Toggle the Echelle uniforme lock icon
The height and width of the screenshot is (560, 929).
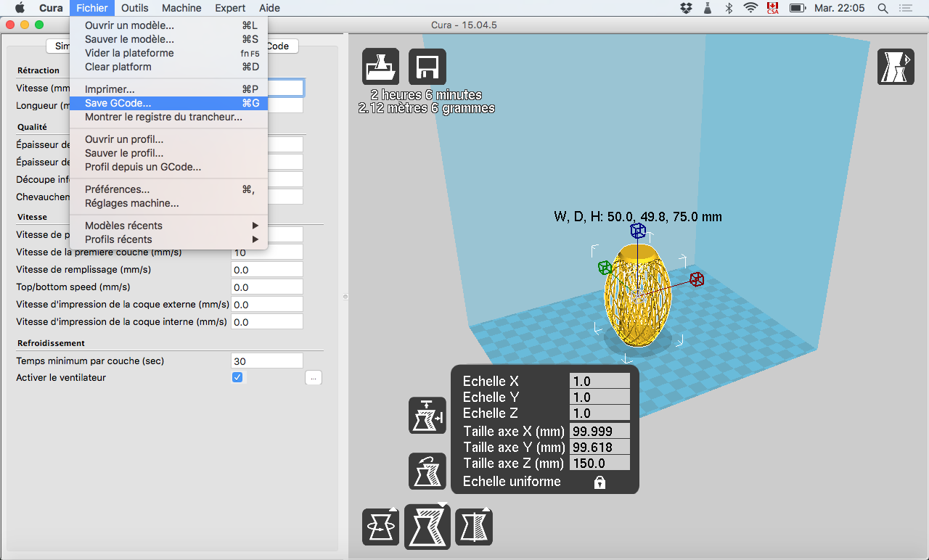599,482
